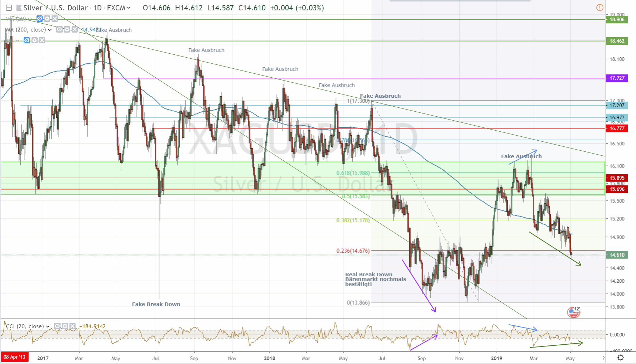Click the +0.004 (+0.03%) change value
This screenshot has width=636, height=364.
click(x=297, y=8)
